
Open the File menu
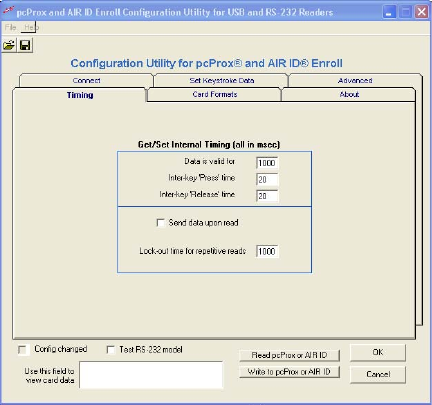[x=10, y=27]
